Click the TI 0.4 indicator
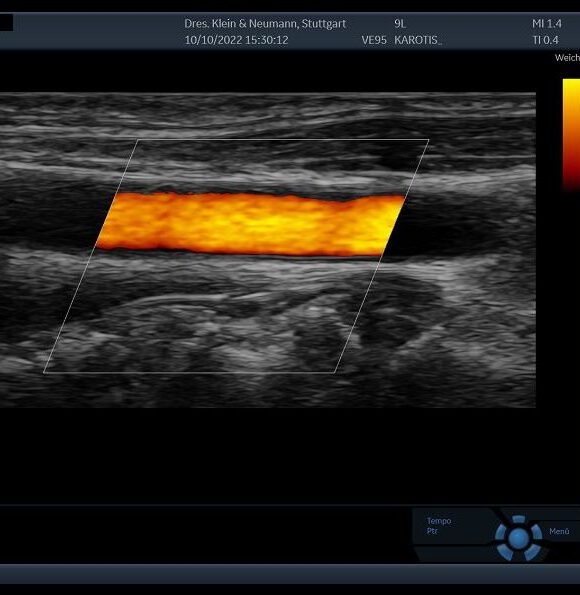This screenshot has height=595, width=580. (545, 40)
